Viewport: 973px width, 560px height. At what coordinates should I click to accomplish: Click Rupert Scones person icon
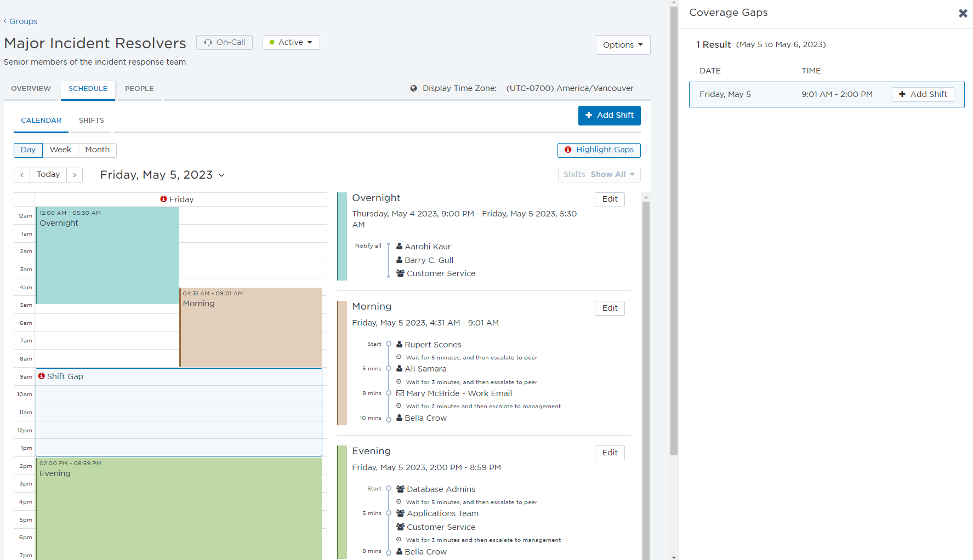pyautogui.click(x=400, y=345)
